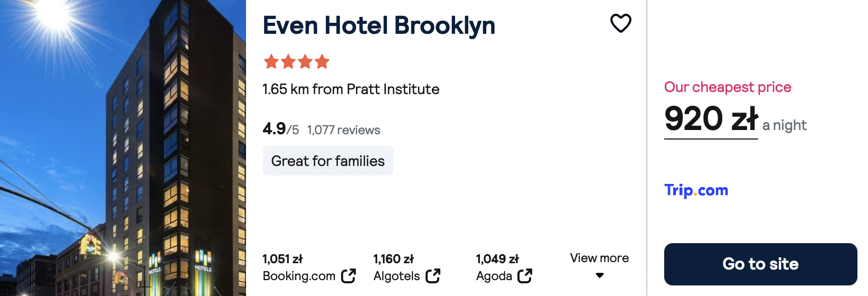Viewport: 868px width, 296px height.
Task: Open the Even Hotel Brooklyn title
Action: click(379, 25)
